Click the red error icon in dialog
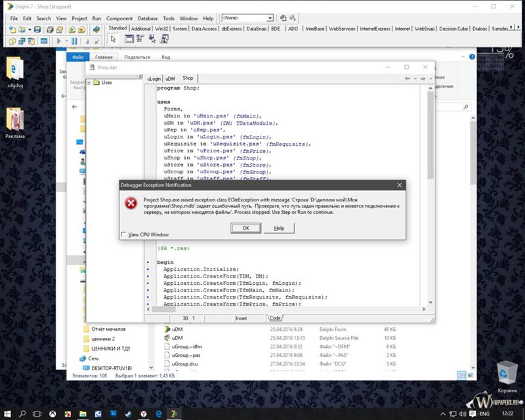This screenshot has width=525, height=420. [131, 203]
